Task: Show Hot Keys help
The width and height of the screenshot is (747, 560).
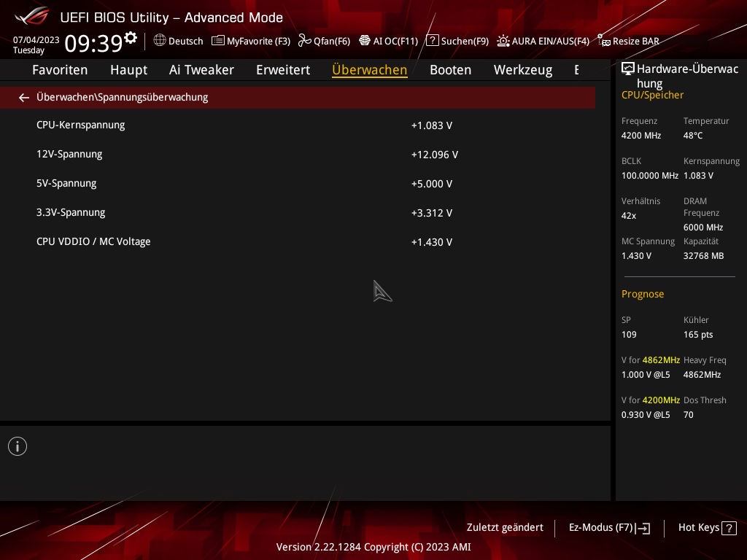Action: (x=699, y=528)
